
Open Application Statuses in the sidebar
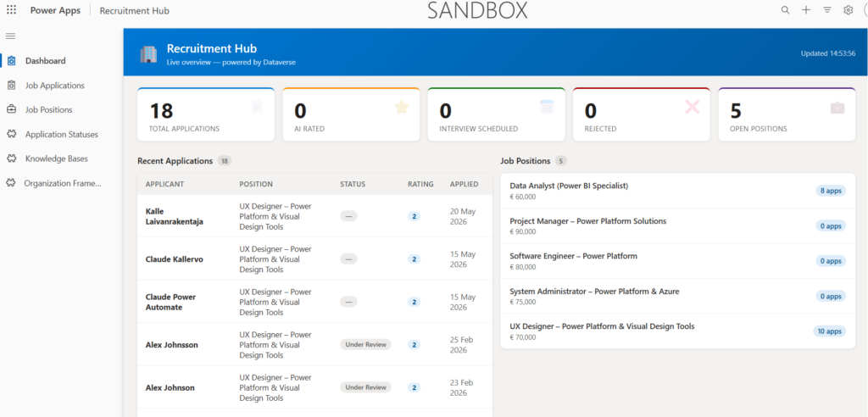pyautogui.click(x=62, y=134)
